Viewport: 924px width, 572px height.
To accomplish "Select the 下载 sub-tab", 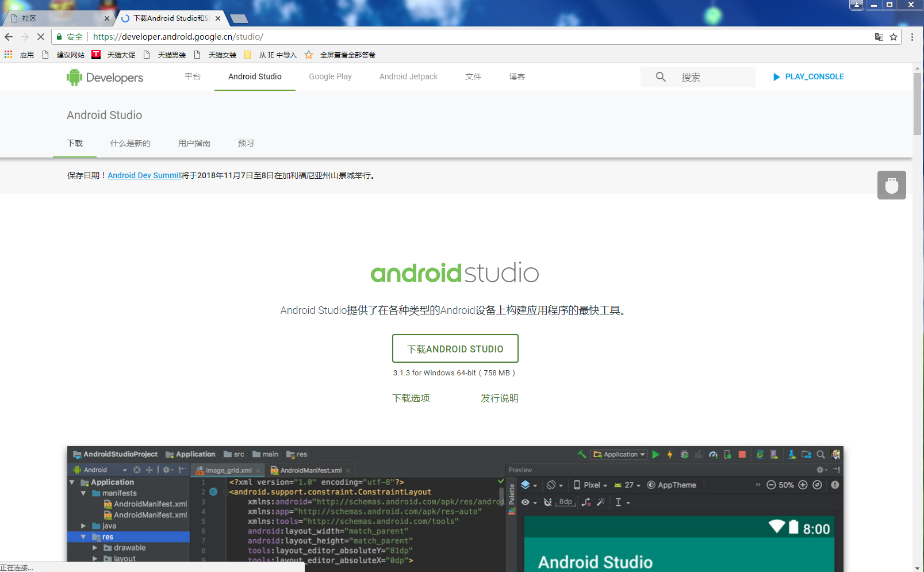I will [75, 143].
